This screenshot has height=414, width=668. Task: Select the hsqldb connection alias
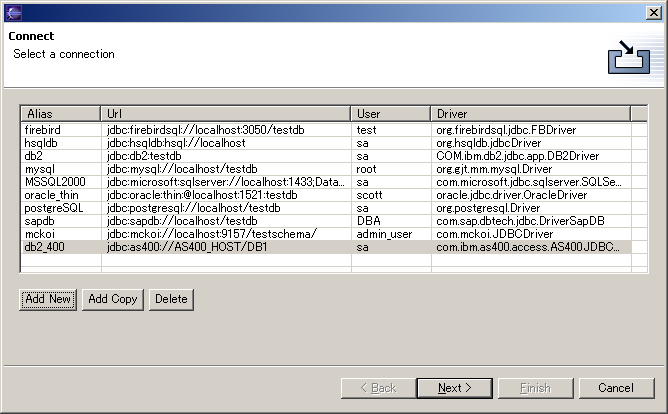click(41, 143)
